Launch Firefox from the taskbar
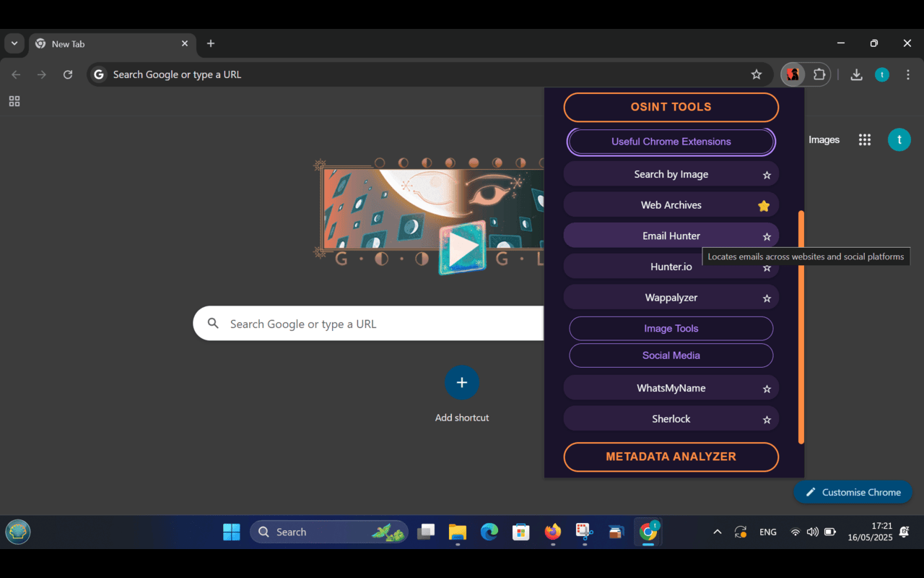 coord(552,532)
